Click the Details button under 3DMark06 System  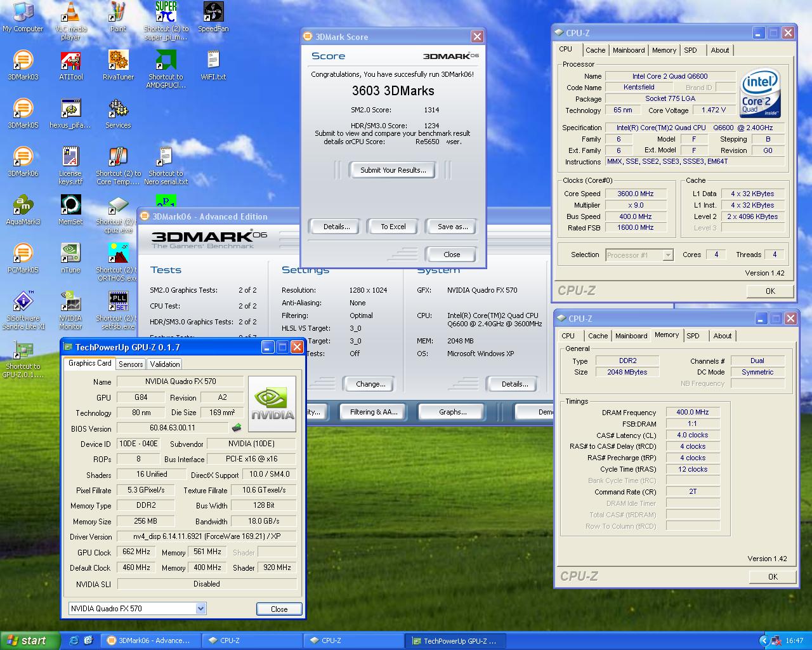(514, 384)
